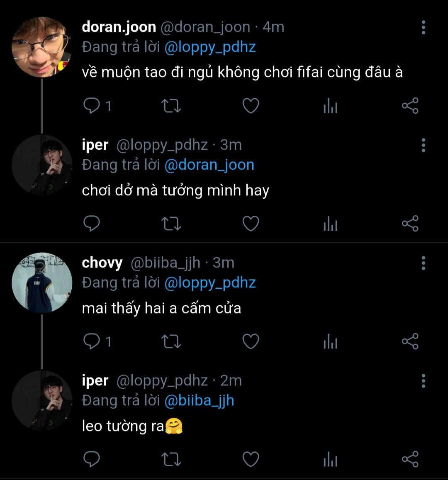Open the @loppy_pdhz mention in doran.joon's tweet
Viewport: 448px width, 480px height.
[210, 47]
